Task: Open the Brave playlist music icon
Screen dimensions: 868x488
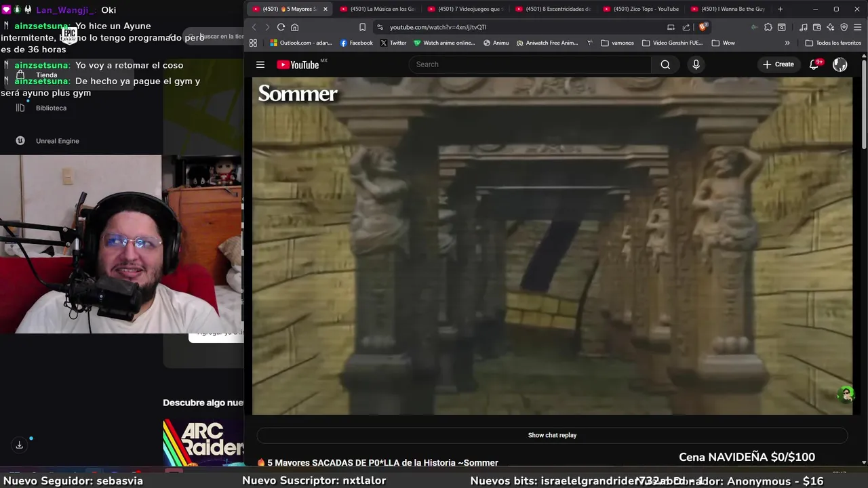Action: (804, 27)
